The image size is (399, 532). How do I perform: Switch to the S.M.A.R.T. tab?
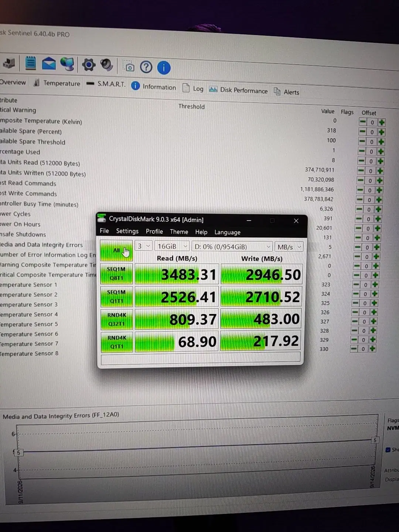click(x=106, y=84)
